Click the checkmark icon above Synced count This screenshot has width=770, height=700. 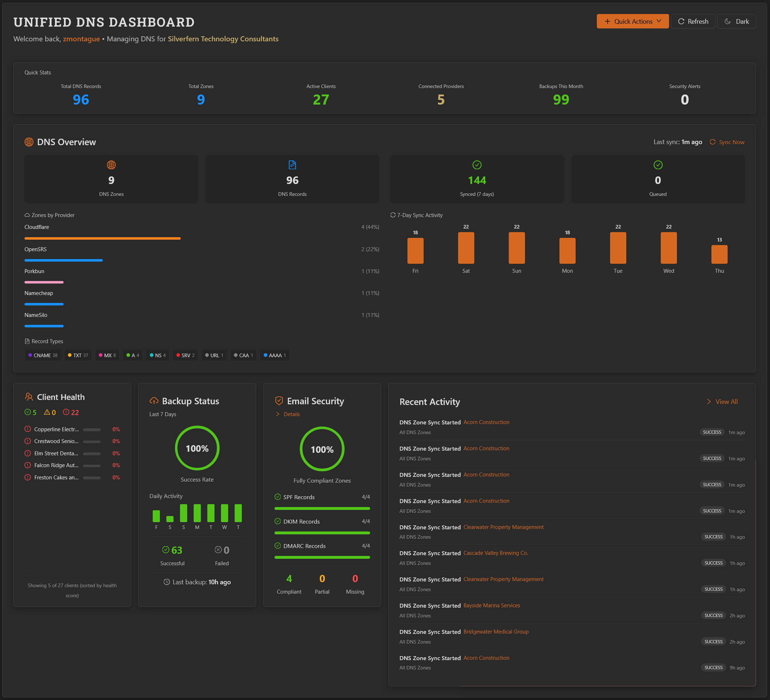tap(477, 165)
